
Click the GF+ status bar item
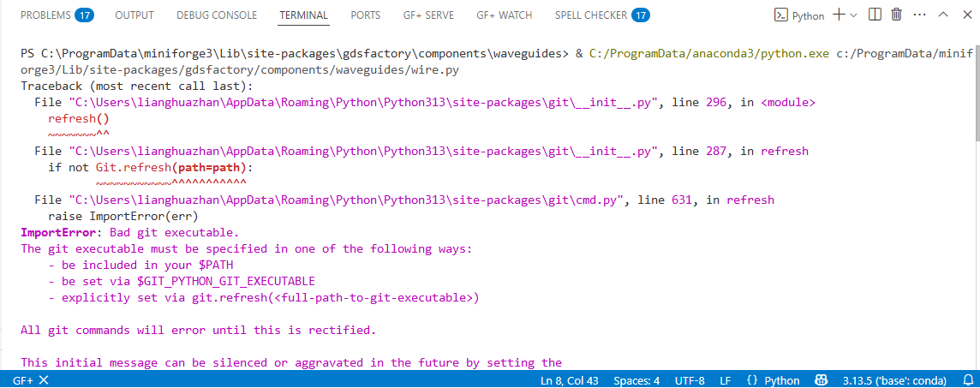coord(31,380)
